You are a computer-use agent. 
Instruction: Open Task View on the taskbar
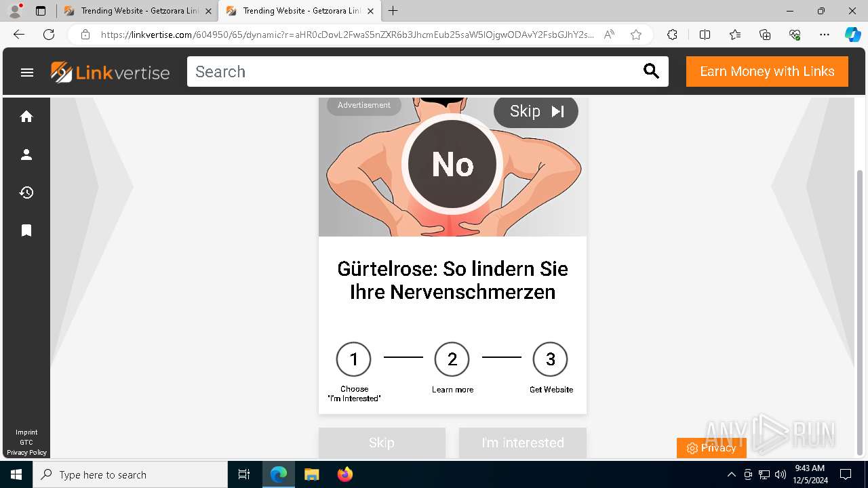click(x=244, y=474)
